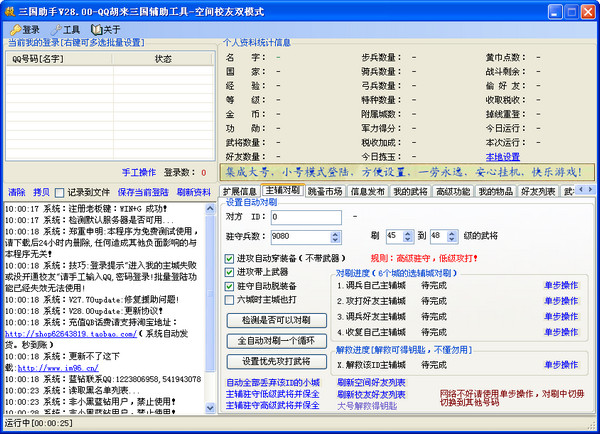Click 自动全部丢弃该ID的小城 link
This screenshot has height=434, width=600.
(x=273, y=383)
